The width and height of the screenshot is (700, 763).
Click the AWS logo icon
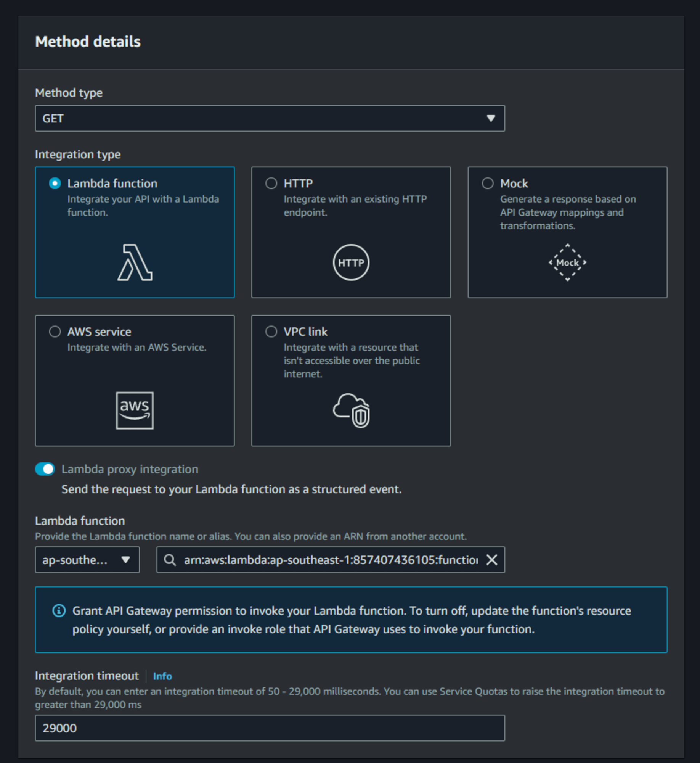coord(135,410)
